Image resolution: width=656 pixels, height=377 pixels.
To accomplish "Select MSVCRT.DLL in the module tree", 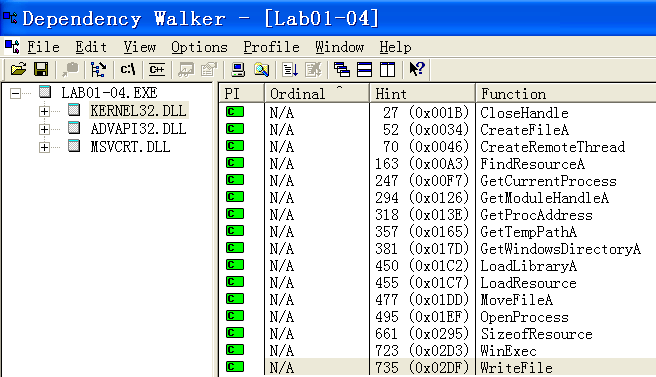I will click(x=130, y=146).
